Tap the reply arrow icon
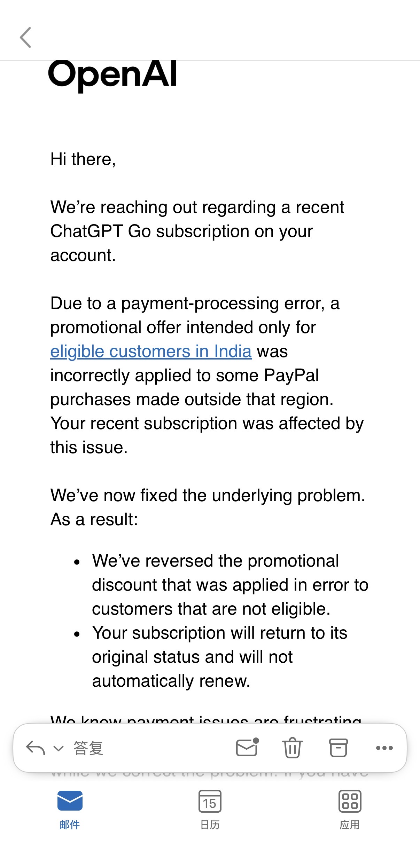Viewport: 420px width, 868px height. pyautogui.click(x=36, y=748)
